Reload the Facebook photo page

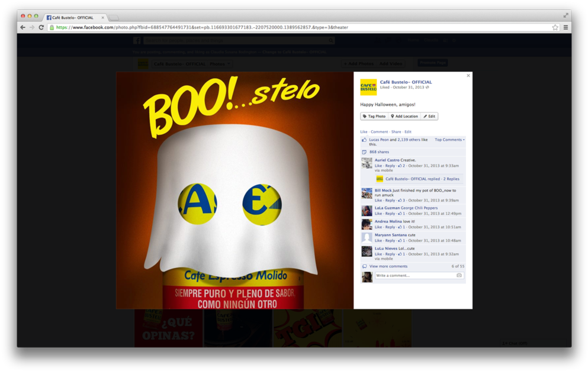point(41,27)
